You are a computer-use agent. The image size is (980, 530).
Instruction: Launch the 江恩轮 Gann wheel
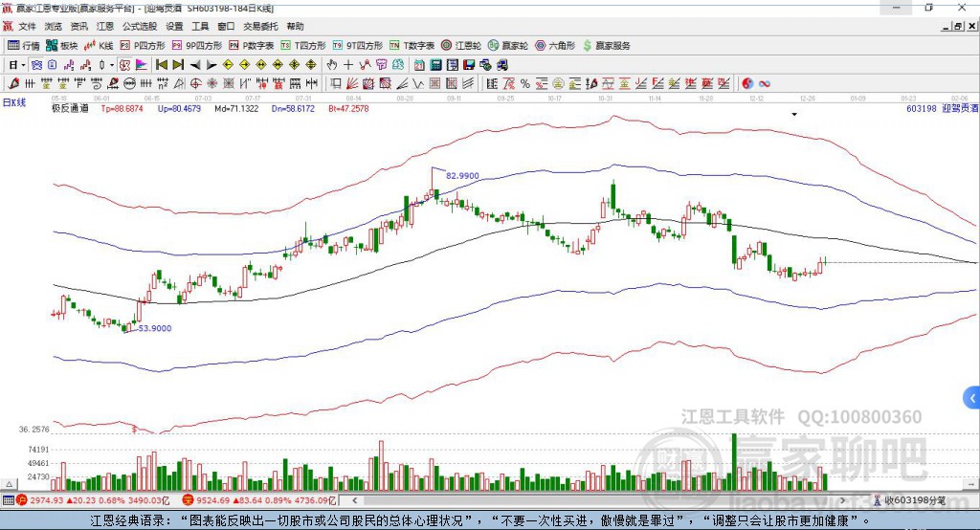click(461, 46)
